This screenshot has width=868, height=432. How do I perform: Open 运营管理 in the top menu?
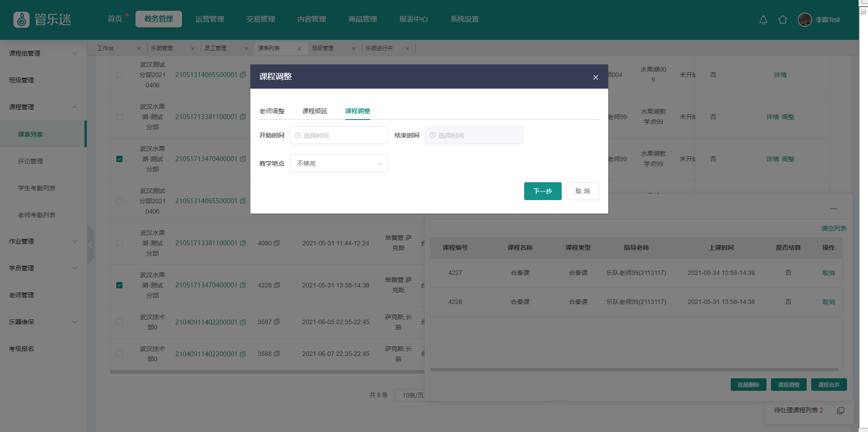click(x=210, y=19)
